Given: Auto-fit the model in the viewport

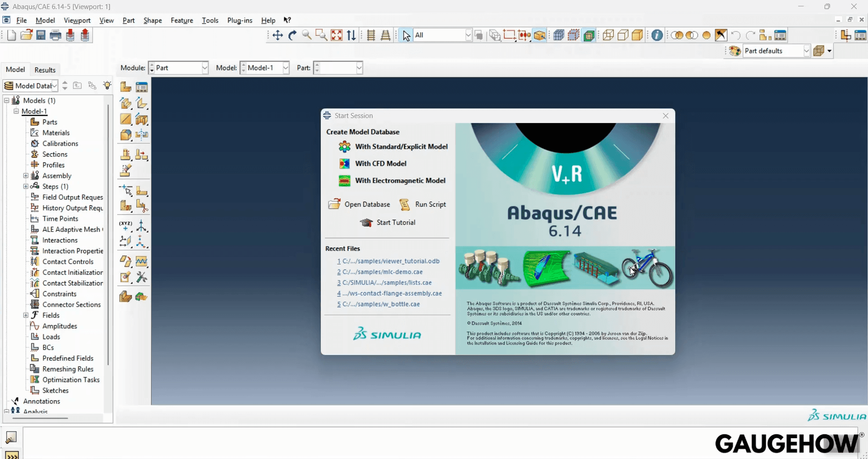Looking at the screenshot, I should [337, 35].
